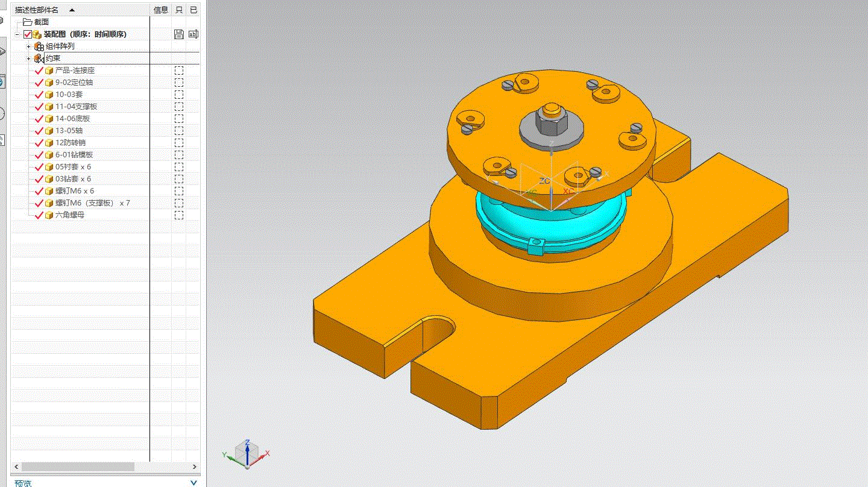Click the 组件阵列 pattern icon
This screenshot has width=868, height=487.
(39, 46)
